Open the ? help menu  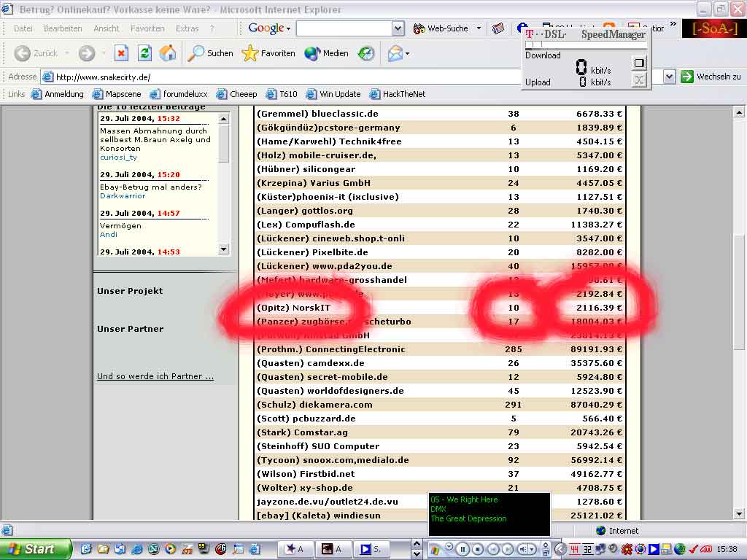point(212,28)
